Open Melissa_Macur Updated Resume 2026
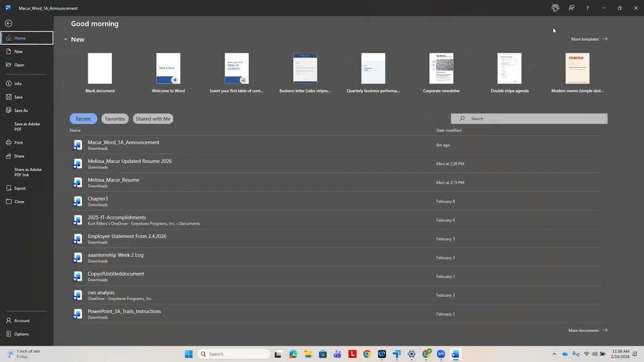The width and height of the screenshot is (644, 362). pos(335,164)
